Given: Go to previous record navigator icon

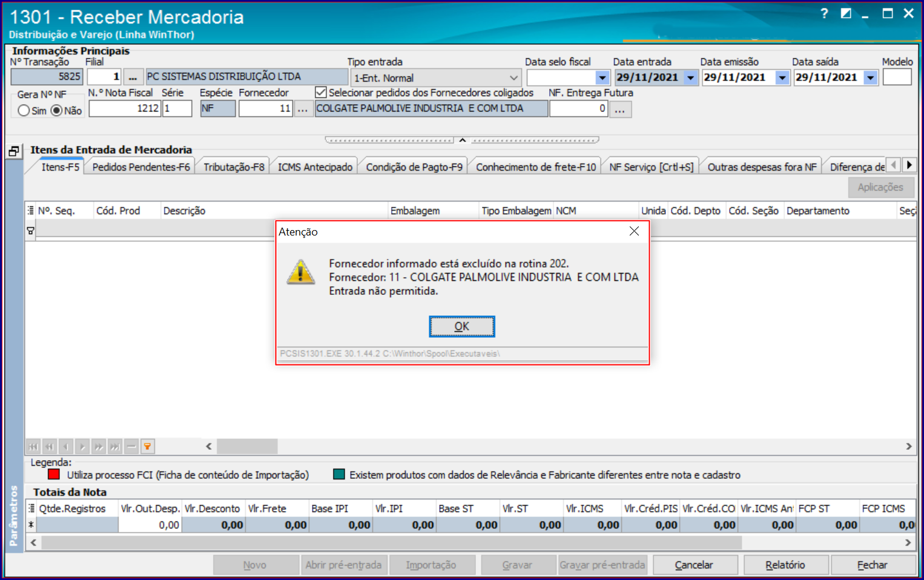Looking at the screenshot, I should (x=66, y=447).
